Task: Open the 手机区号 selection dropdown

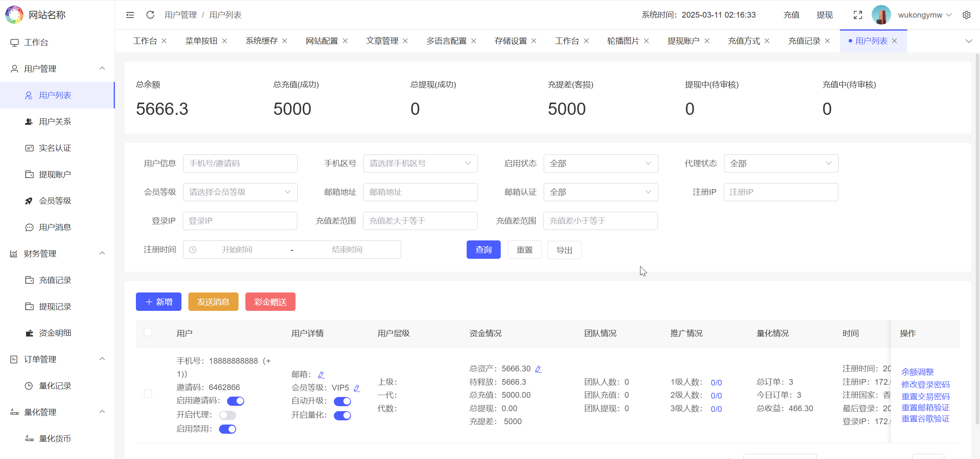Action: pos(420,163)
